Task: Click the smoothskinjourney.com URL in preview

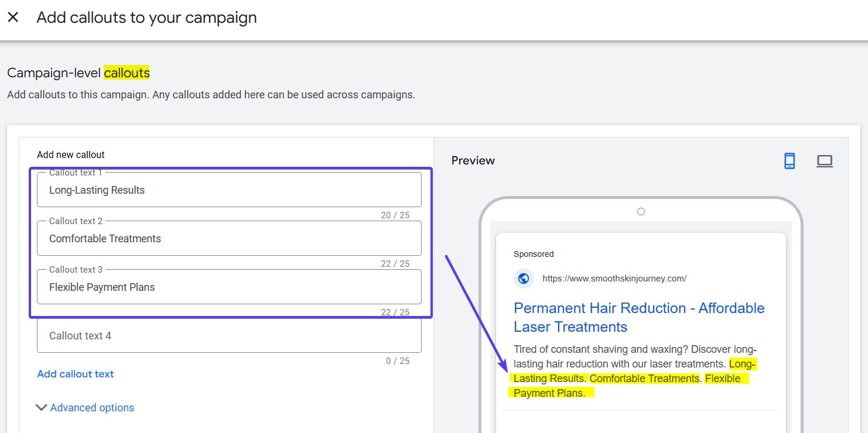Action: click(x=614, y=279)
